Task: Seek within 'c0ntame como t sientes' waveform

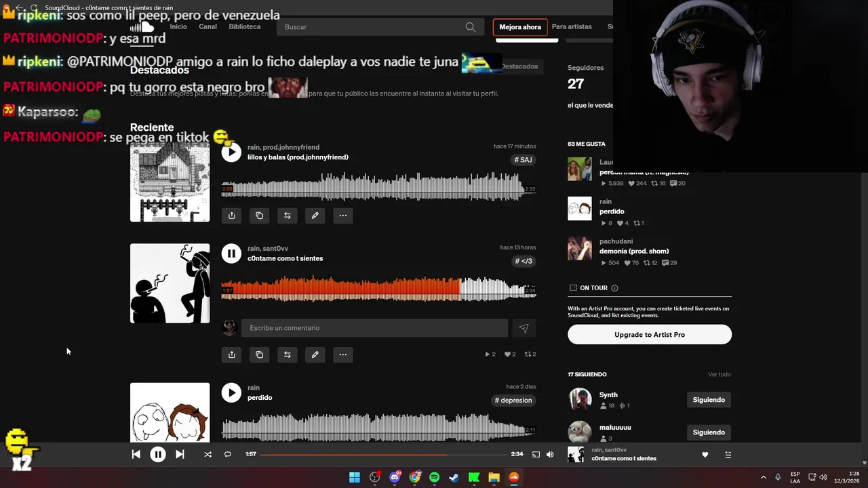Action: click(x=378, y=289)
